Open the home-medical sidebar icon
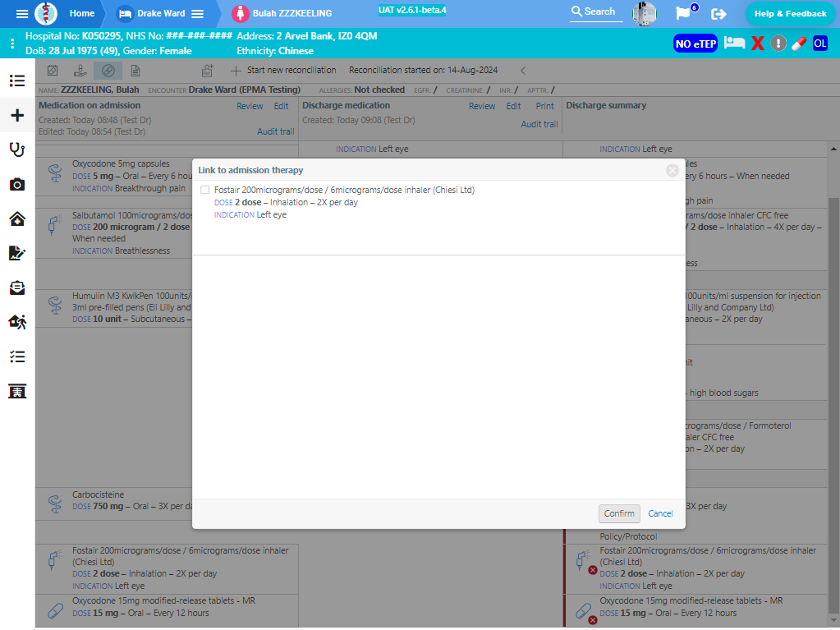The image size is (840, 630). pyautogui.click(x=17, y=218)
